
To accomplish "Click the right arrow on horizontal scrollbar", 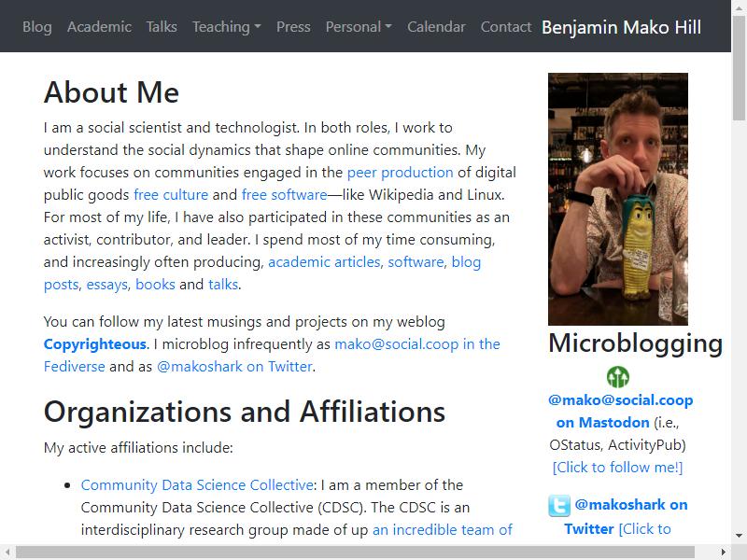I will [724, 552].
